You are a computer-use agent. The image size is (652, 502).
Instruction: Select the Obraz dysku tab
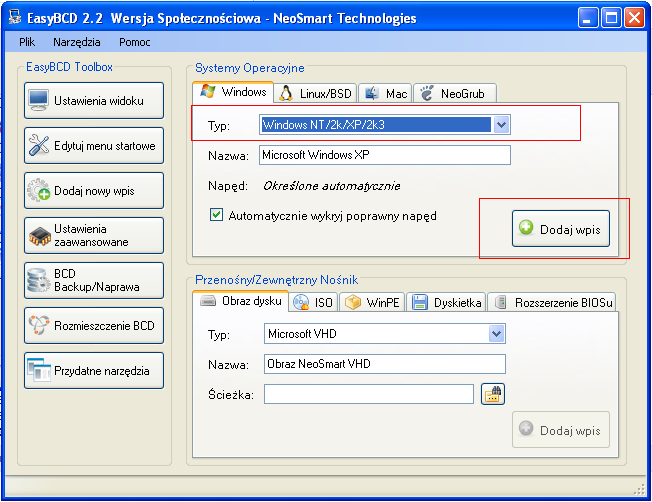[241, 301]
